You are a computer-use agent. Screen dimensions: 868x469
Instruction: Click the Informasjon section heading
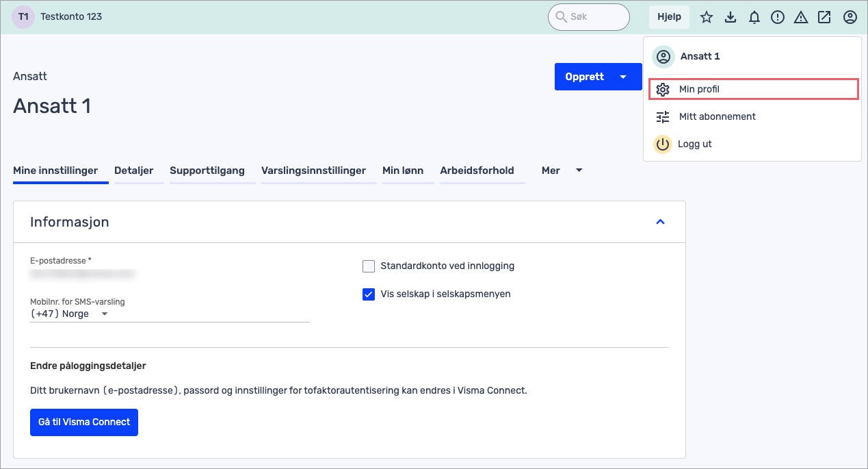tap(70, 222)
